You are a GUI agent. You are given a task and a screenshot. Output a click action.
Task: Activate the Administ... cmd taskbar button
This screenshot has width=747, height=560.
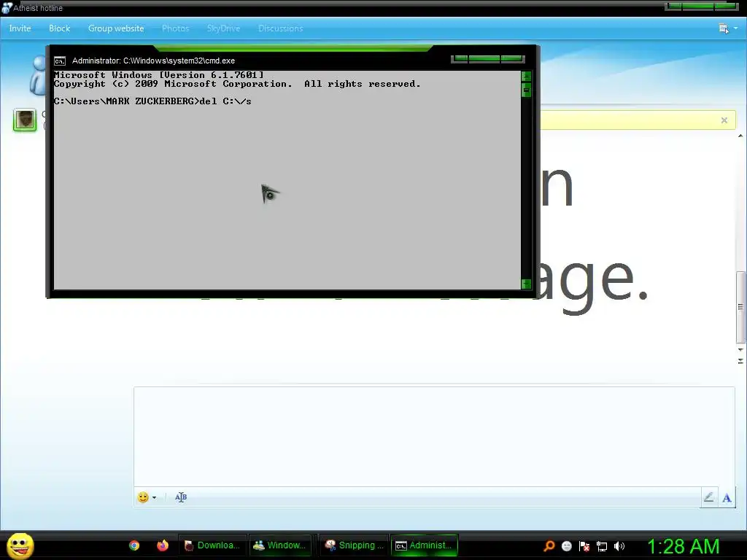[x=424, y=545]
